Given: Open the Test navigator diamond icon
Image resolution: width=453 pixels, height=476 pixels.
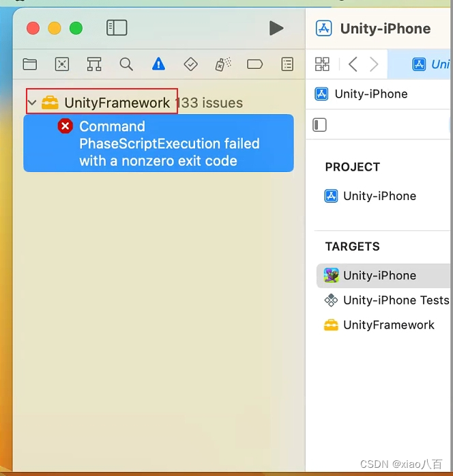Looking at the screenshot, I should tap(191, 64).
